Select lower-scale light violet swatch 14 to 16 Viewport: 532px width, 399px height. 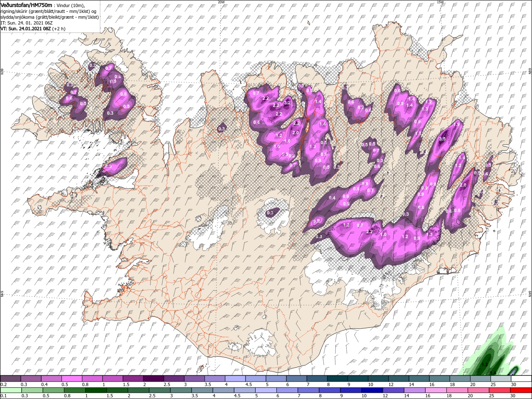pyautogui.click(x=416, y=390)
